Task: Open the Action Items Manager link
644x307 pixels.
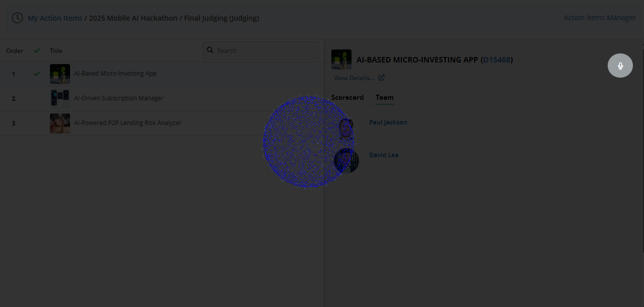Action: 599,18
